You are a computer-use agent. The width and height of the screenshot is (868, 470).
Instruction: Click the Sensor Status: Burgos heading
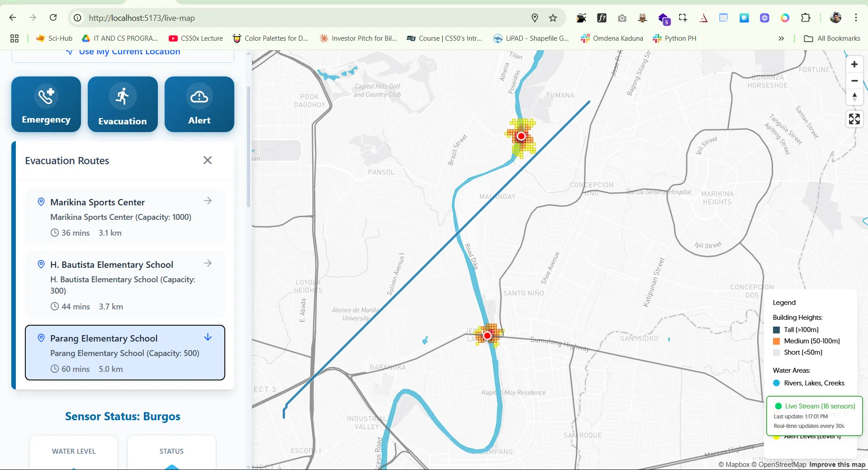(123, 416)
